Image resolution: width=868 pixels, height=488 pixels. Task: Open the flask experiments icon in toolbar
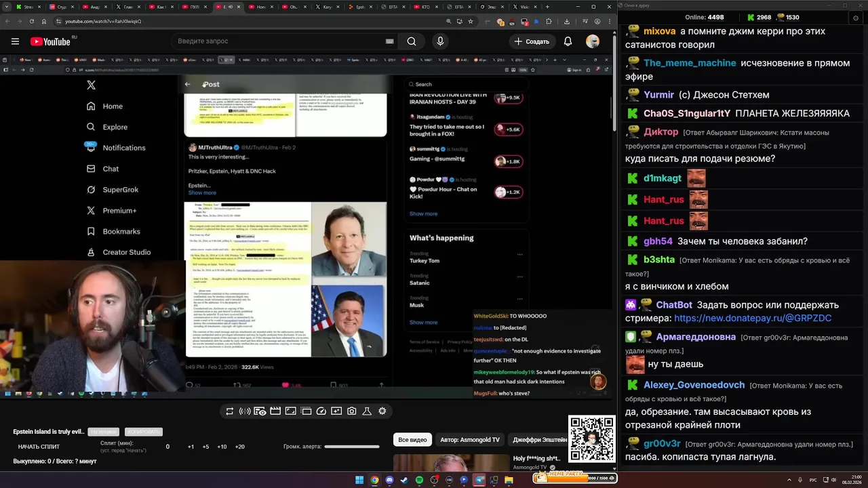click(367, 411)
